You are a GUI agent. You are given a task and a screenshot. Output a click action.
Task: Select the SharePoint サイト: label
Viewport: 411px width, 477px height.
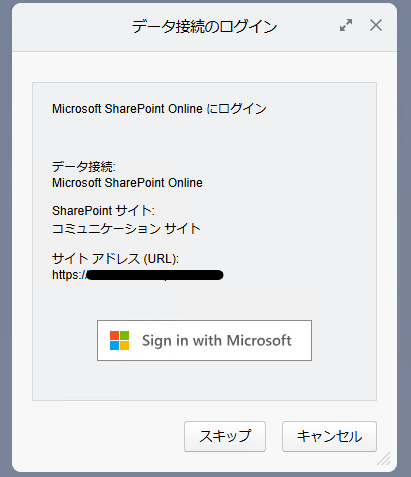(x=103, y=211)
